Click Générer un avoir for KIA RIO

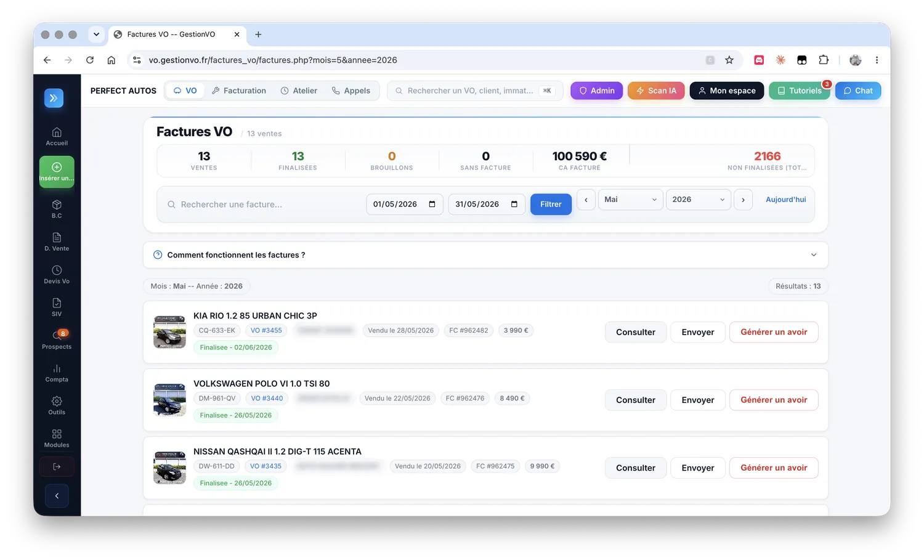[774, 332]
